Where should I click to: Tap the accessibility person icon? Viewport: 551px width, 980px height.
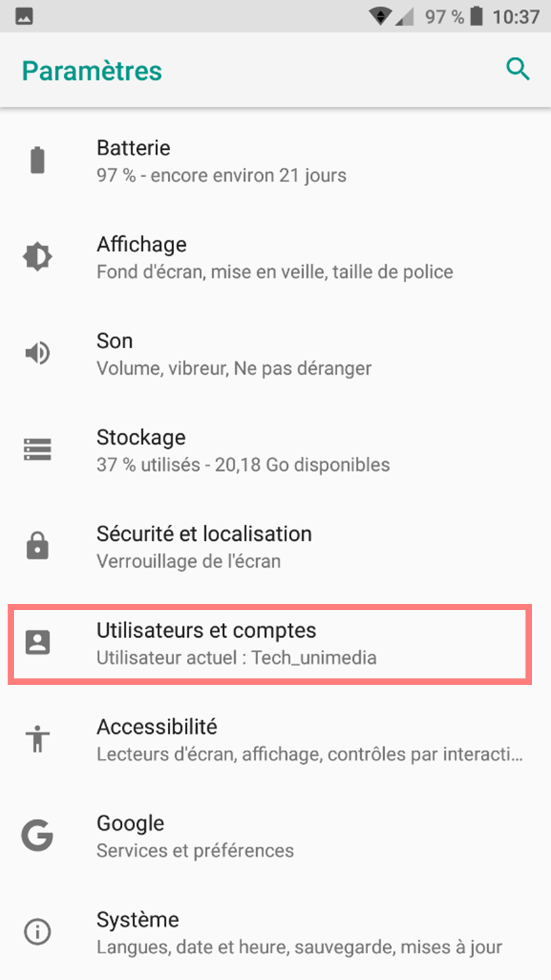click(38, 739)
